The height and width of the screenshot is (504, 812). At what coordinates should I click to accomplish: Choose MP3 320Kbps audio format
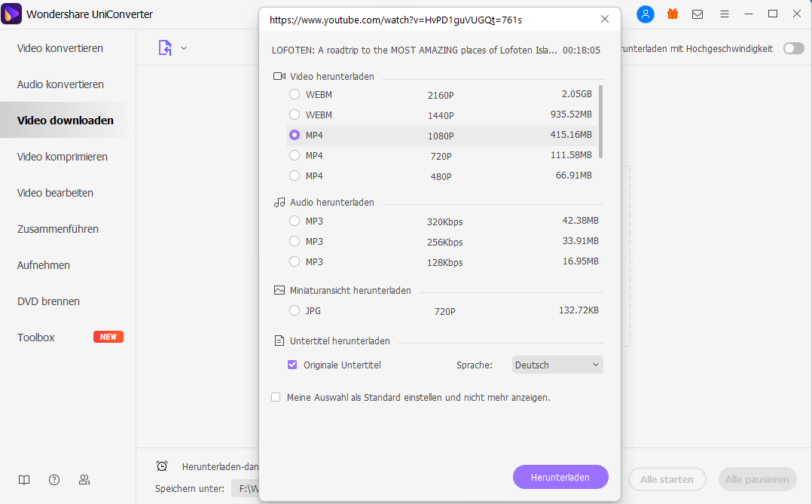[x=295, y=221]
